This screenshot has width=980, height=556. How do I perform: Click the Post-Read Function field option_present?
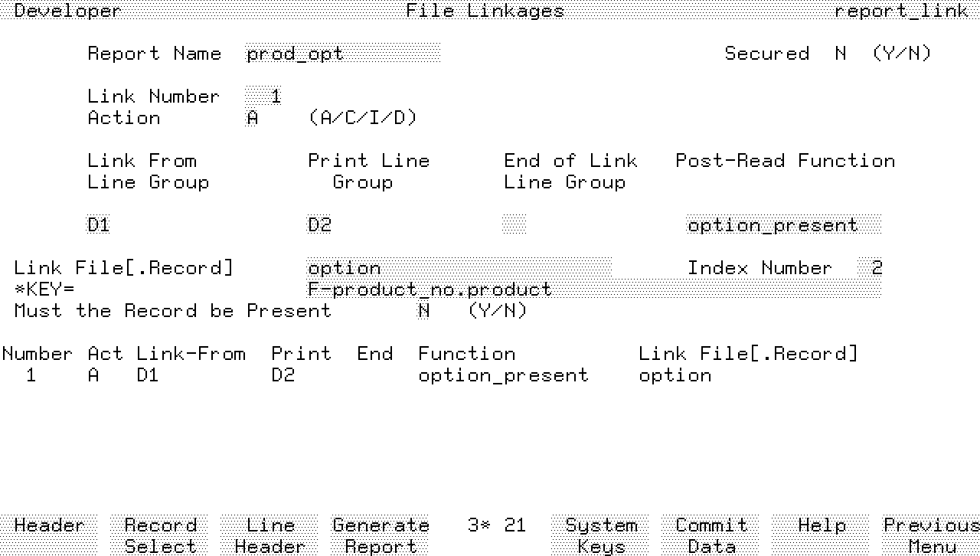(783, 225)
